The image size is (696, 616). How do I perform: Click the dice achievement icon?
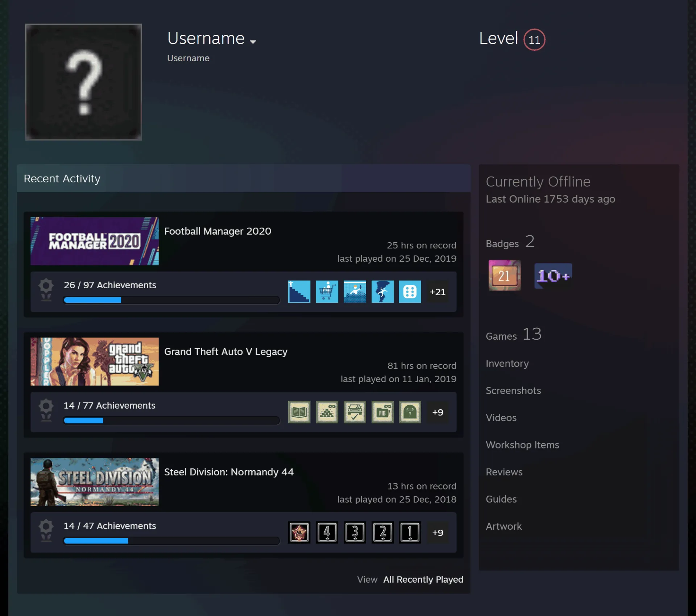coord(410,292)
